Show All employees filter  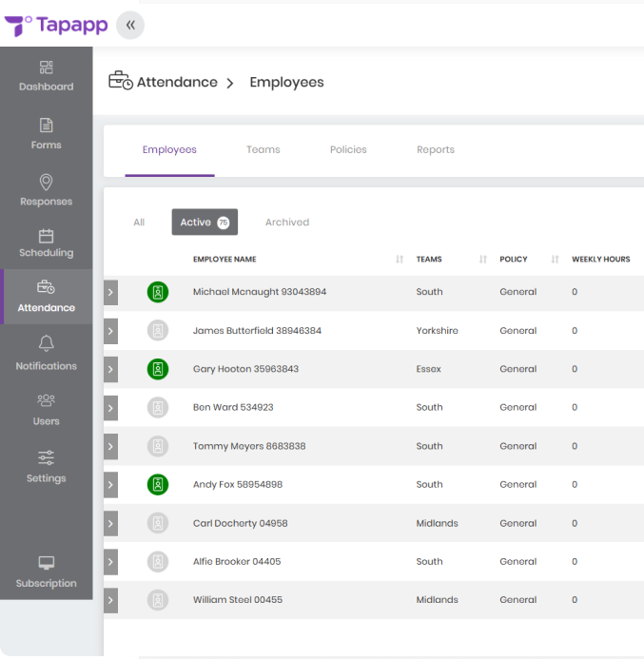click(139, 223)
